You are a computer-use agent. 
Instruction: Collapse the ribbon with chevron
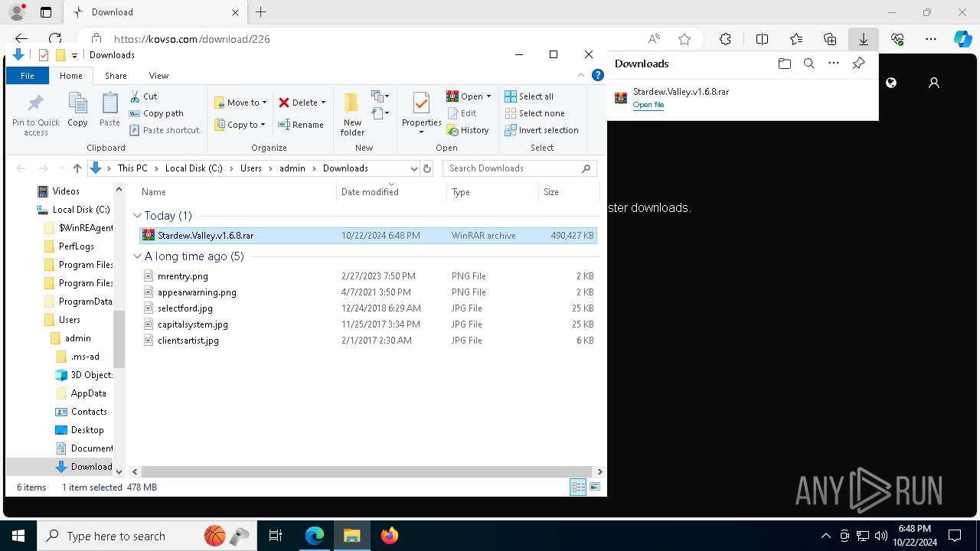pos(583,75)
